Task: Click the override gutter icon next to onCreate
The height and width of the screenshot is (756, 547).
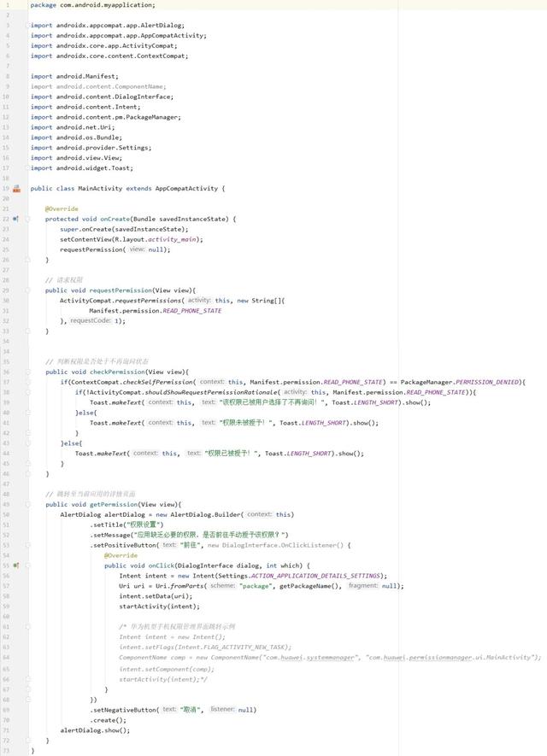Action: coord(16,219)
